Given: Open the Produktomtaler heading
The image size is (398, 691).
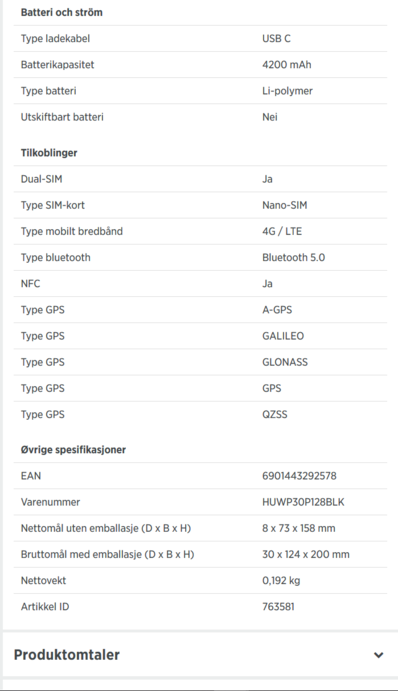Looking at the screenshot, I should click(67, 655).
